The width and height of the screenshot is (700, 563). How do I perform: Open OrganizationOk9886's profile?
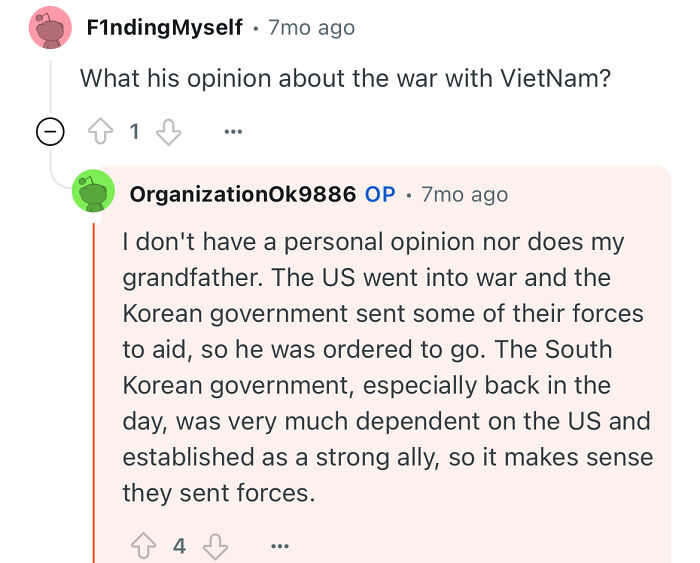[x=242, y=193]
